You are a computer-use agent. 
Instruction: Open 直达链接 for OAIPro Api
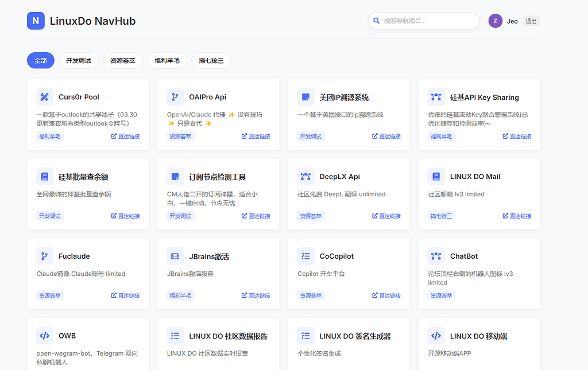click(256, 137)
